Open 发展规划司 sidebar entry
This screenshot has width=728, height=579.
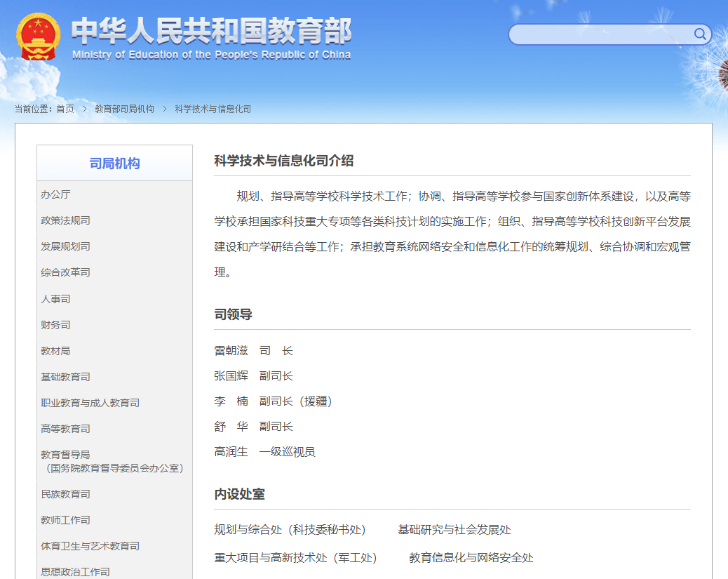tap(65, 246)
